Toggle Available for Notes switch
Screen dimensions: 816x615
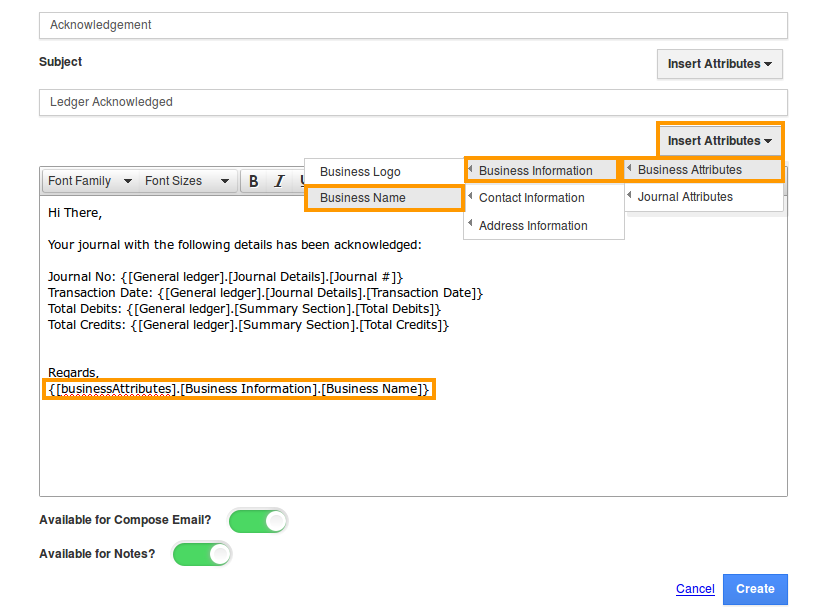pyautogui.click(x=202, y=555)
